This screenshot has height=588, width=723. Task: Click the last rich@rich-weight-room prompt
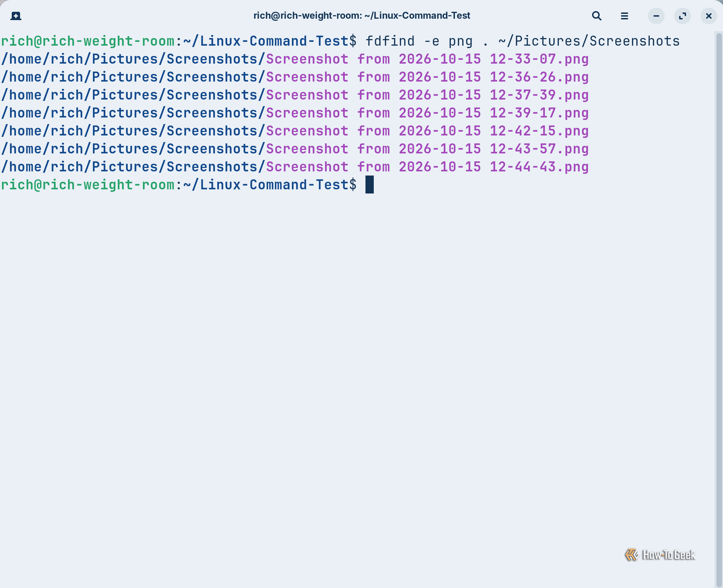(179, 185)
